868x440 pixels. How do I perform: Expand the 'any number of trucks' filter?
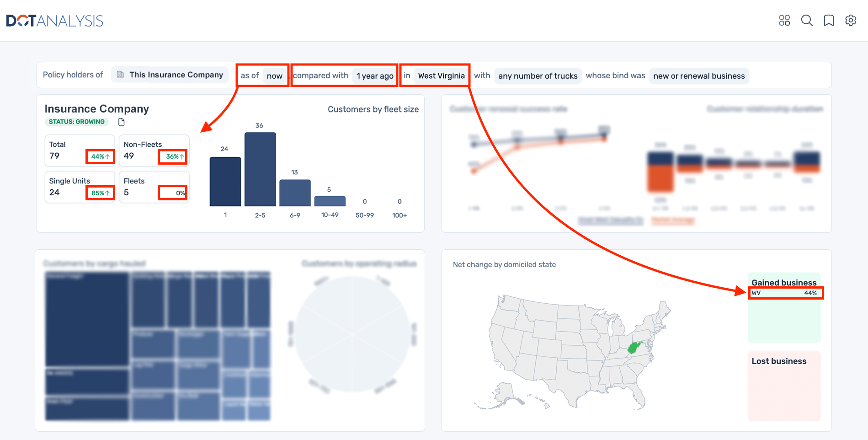[538, 76]
